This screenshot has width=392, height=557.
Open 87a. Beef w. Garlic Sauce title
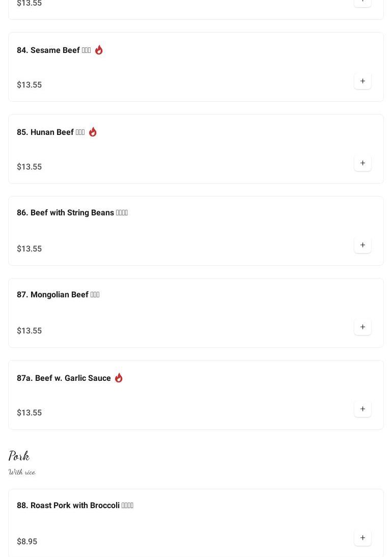(64, 378)
